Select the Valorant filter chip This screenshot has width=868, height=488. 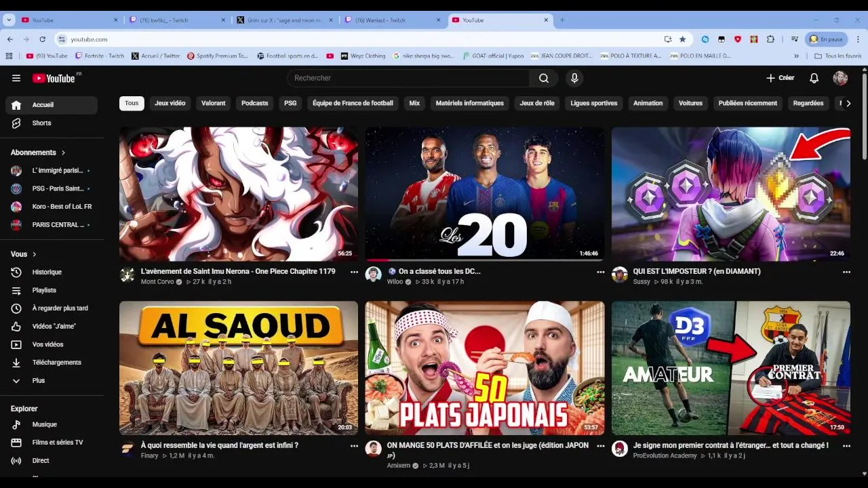coord(213,103)
